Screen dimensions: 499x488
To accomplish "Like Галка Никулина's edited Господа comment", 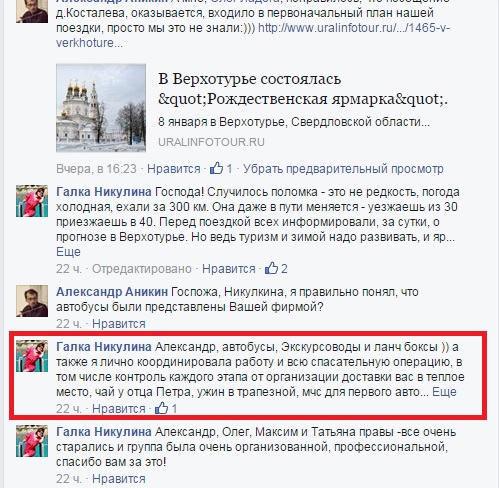I will click(x=229, y=269).
